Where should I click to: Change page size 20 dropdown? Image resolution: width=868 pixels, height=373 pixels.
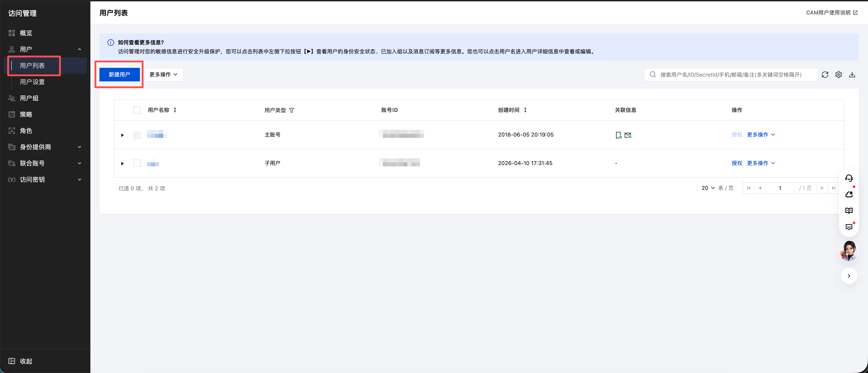[x=708, y=188]
